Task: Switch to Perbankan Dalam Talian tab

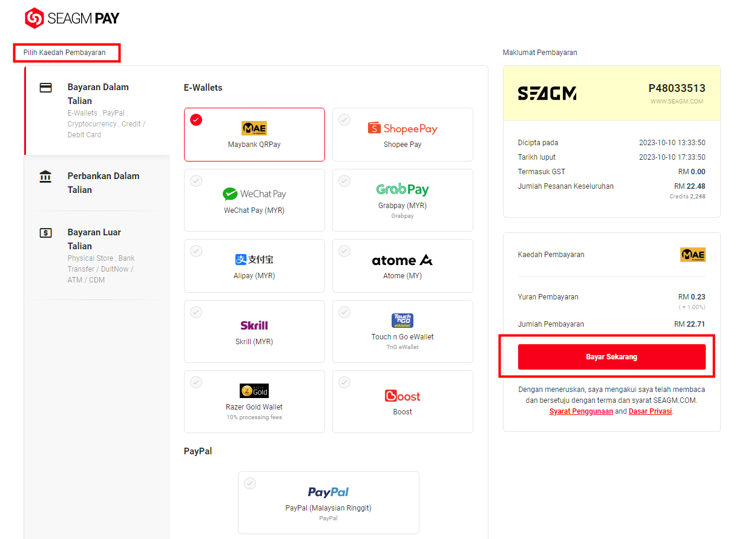Action: click(x=97, y=183)
